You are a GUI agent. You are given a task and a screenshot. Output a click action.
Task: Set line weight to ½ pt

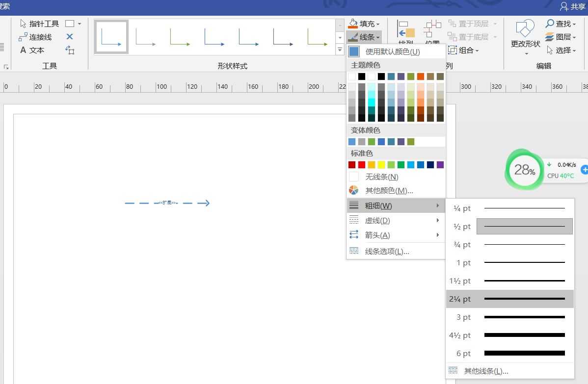(x=510, y=226)
